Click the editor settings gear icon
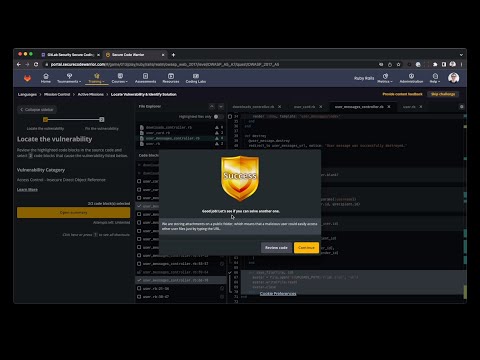This screenshot has width=480, height=360. coord(461,107)
